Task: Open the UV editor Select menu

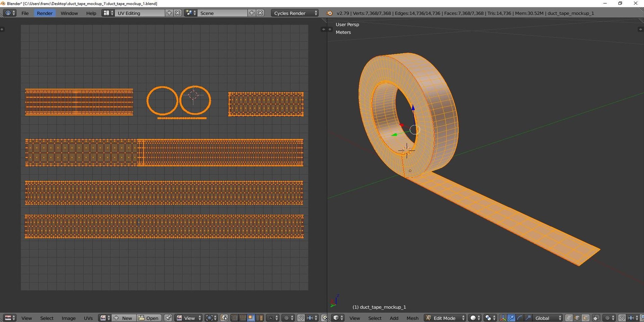Action: [47, 318]
